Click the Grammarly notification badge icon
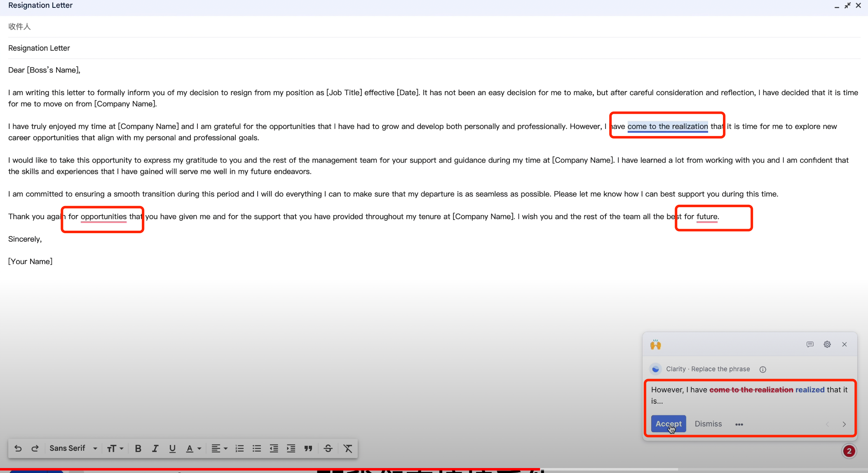The image size is (868, 473). tap(851, 450)
